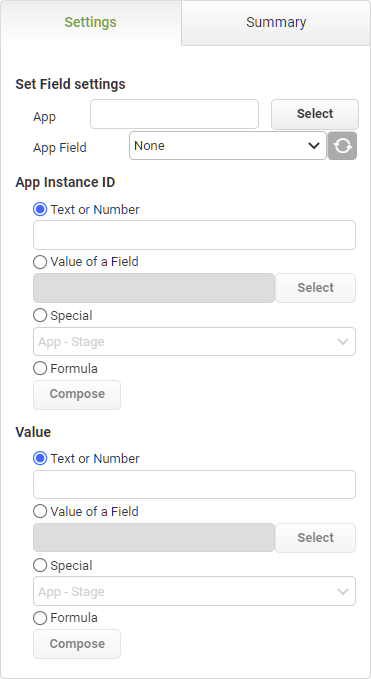Viewport: 371px width, 679px height.
Task: Click the App Field label
Action: click(x=60, y=148)
